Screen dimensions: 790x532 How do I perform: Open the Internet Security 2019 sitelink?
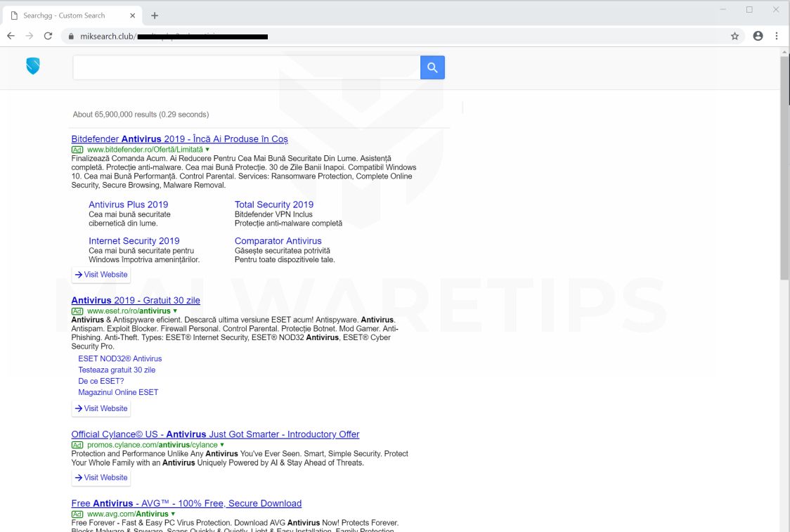click(x=134, y=241)
